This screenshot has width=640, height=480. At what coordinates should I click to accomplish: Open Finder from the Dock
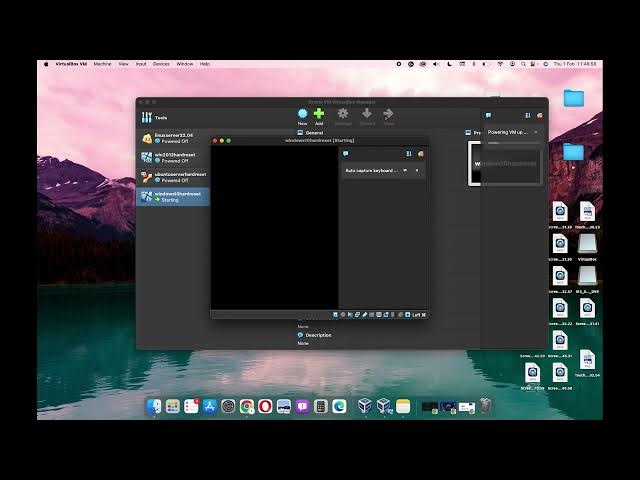[x=154, y=406]
